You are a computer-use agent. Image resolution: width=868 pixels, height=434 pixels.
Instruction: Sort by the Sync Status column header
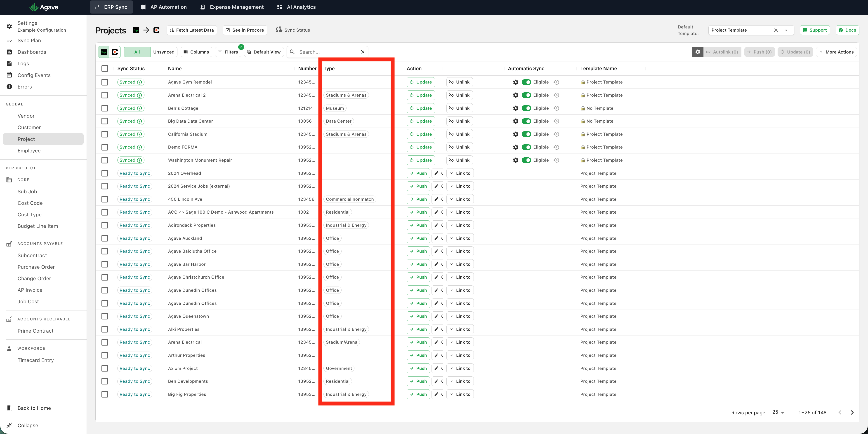point(131,68)
